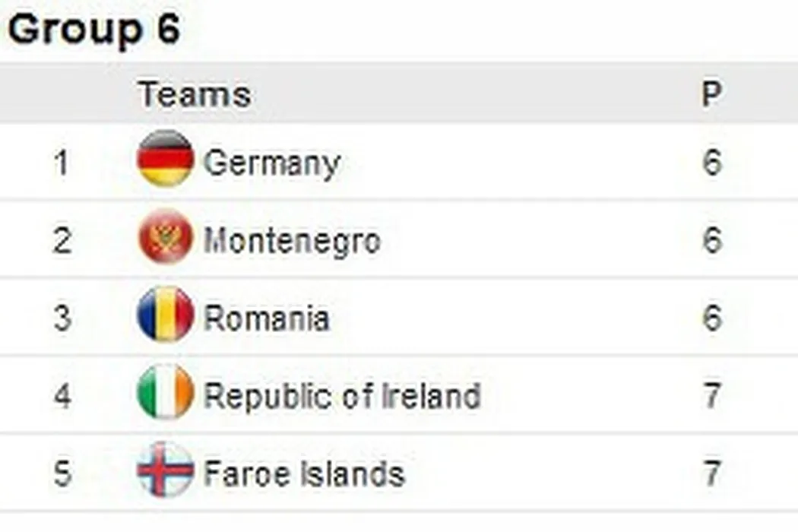Select Montenegro's played matches value
The image size is (798, 532).
711,241
